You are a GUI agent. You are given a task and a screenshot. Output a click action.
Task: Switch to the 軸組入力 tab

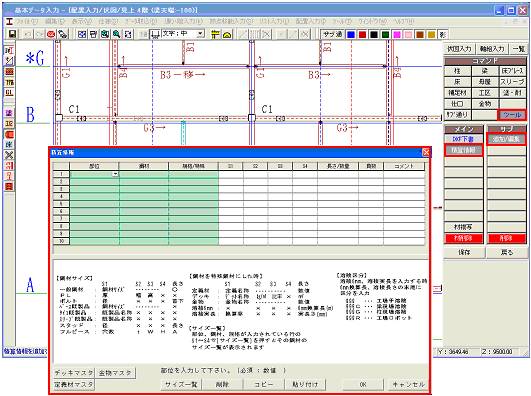coord(492,49)
